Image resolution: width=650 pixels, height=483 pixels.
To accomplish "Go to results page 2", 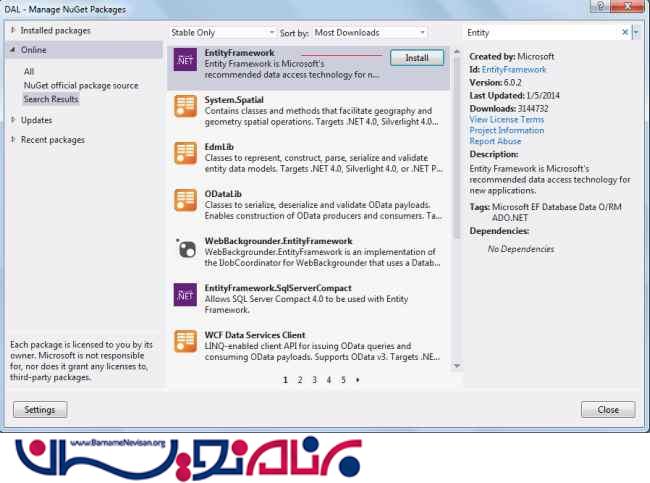I will click(300, 380).
